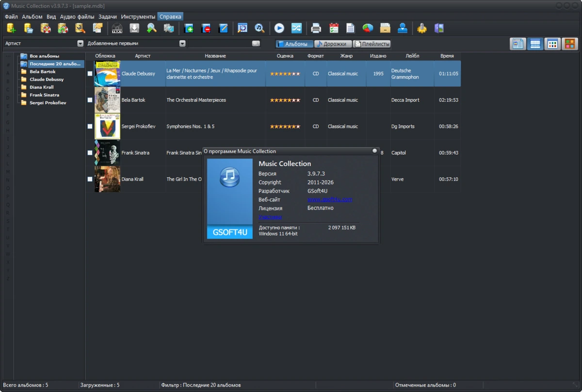Open the Файл menu
582x392 pixels.
[11, 16]
